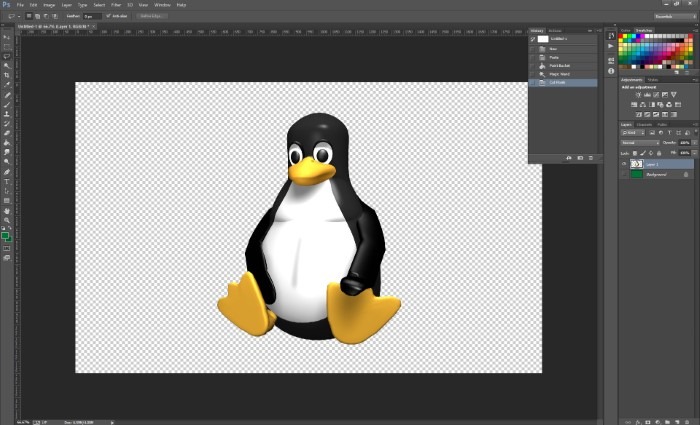Toggle Lock all padlock in the Layers panel

[x=659, y=153]
